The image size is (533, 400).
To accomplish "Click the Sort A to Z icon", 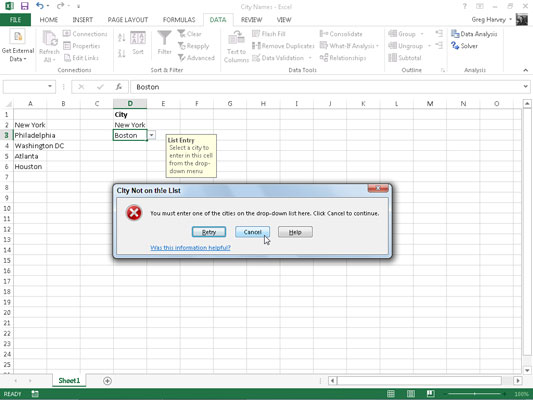I will (121, 37).
